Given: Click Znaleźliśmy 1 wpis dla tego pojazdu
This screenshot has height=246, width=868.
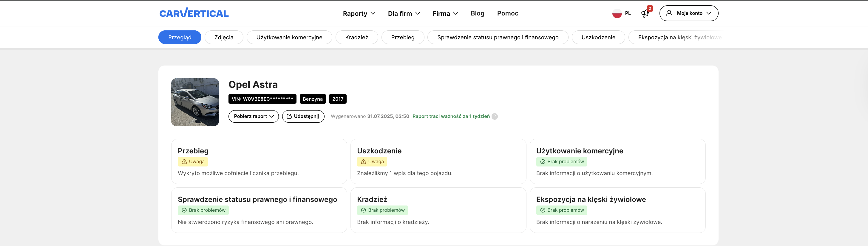Looking at the screenshot, I should pos(405,173).
